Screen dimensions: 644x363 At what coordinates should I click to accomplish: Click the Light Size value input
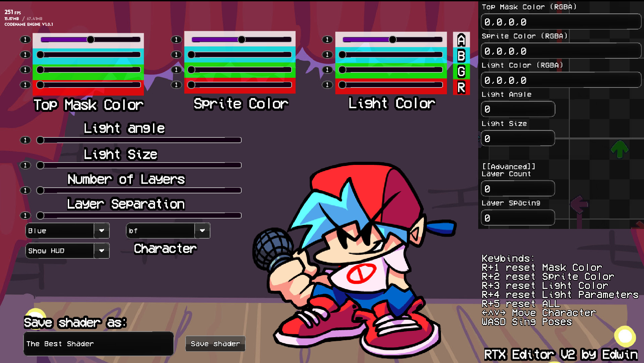pos(518,138)
